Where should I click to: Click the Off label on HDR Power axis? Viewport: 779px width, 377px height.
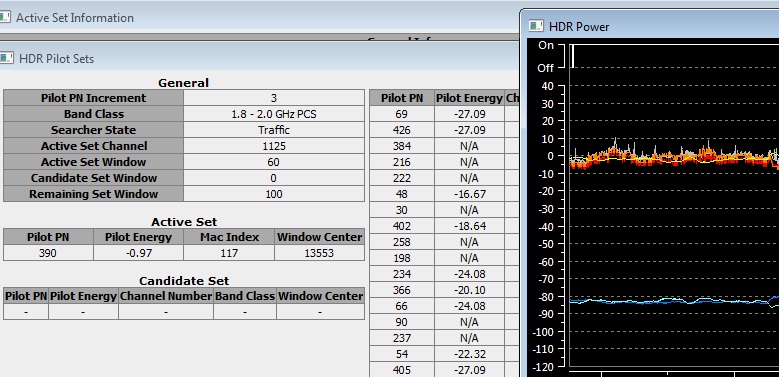(545, 68)
